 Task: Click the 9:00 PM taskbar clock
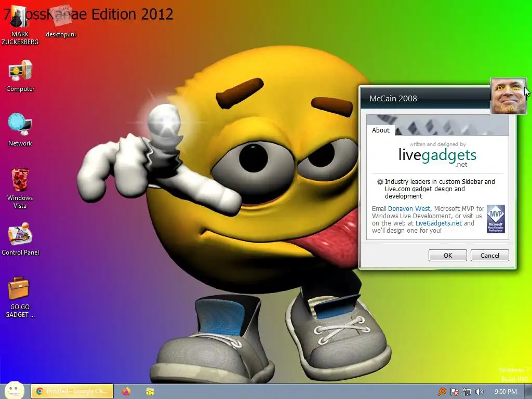(506, 392)
